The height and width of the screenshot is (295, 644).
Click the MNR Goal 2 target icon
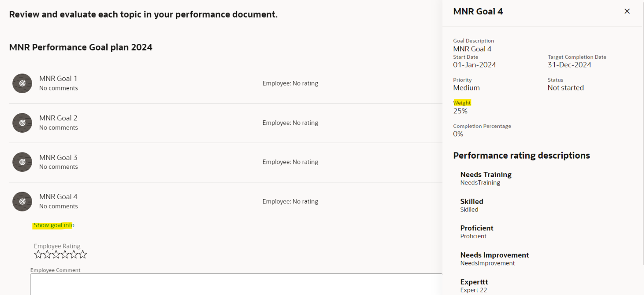point(22,123)
